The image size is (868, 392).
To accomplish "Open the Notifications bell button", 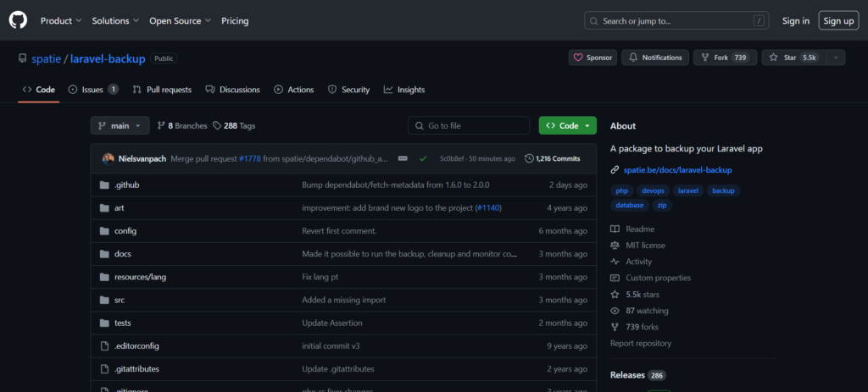I will 655,58.
